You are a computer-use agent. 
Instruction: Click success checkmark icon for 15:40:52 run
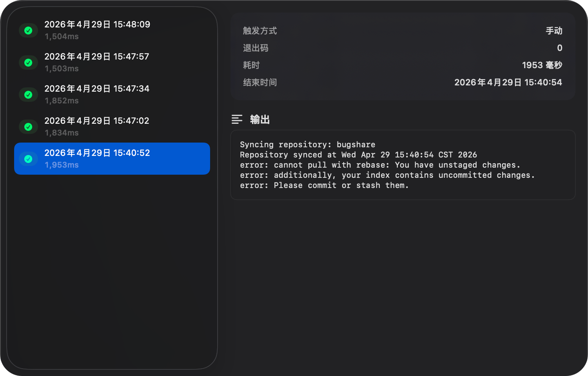(x=28, y=159)
